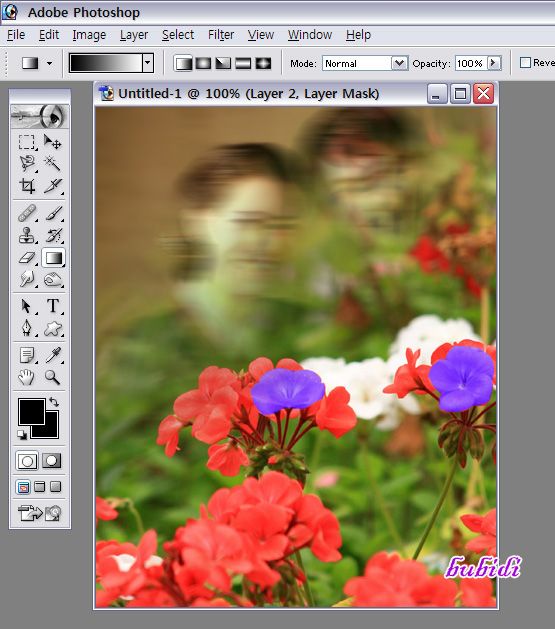Select the Clone Stamp tool
Viewport: 555px width, 629px height.
(x=27, y=235)
